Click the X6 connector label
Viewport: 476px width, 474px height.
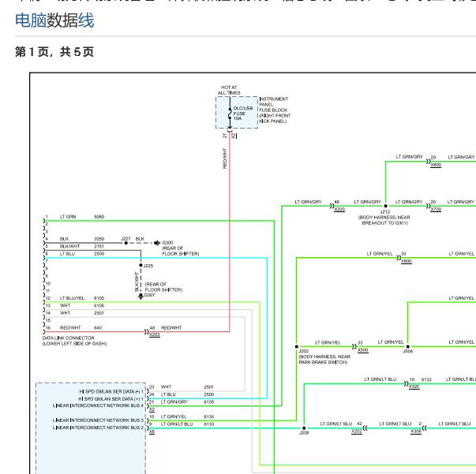click(x=152, y=431)
